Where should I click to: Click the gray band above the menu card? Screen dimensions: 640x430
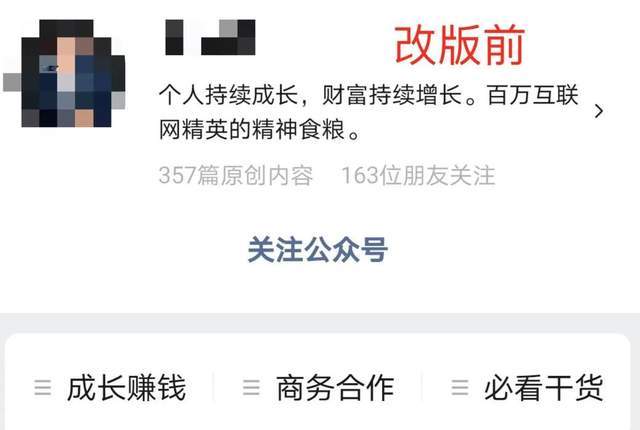[x=320, y=323]
